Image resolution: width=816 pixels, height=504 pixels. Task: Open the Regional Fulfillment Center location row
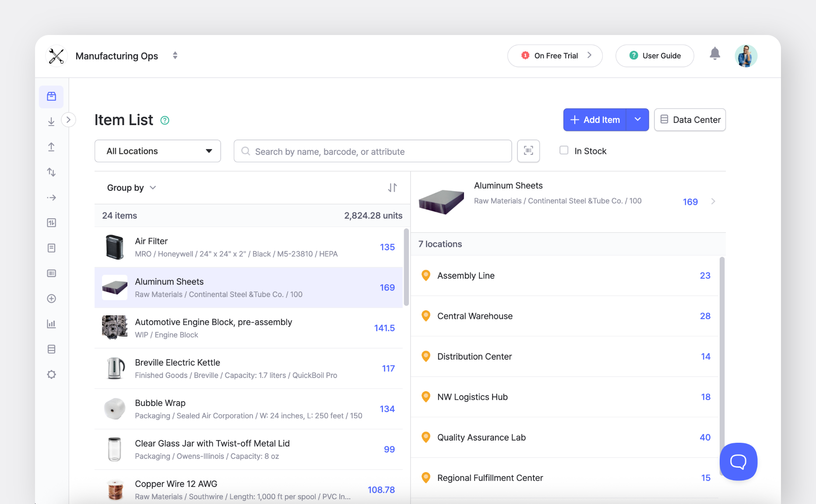pyautogui.click(x=565, y=478)
